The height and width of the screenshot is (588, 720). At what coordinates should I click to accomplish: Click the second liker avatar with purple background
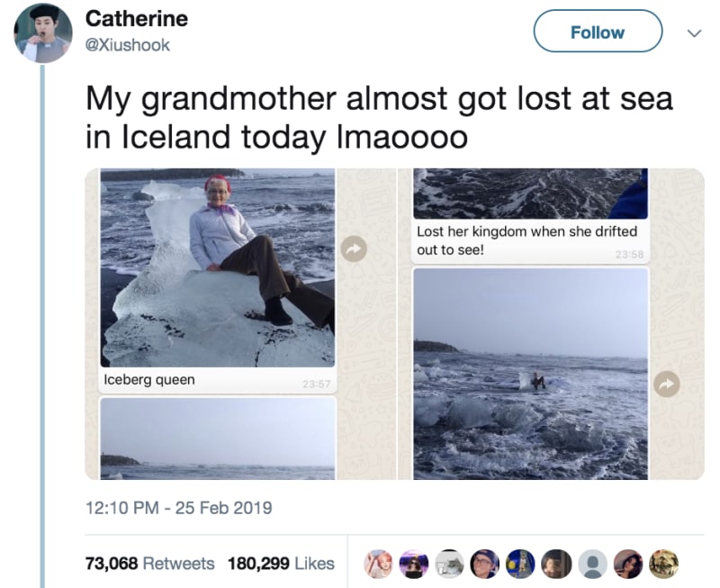[414, 564]
